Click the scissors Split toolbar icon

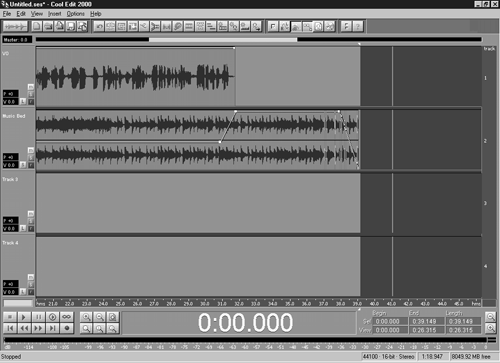point(144,26)
